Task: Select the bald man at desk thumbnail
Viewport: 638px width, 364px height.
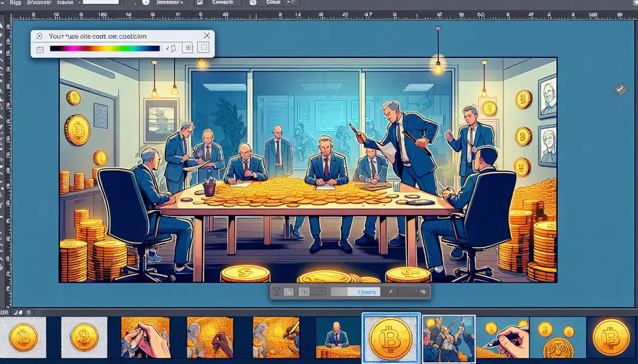Action: pyautogui.click(x=338, y=337)
